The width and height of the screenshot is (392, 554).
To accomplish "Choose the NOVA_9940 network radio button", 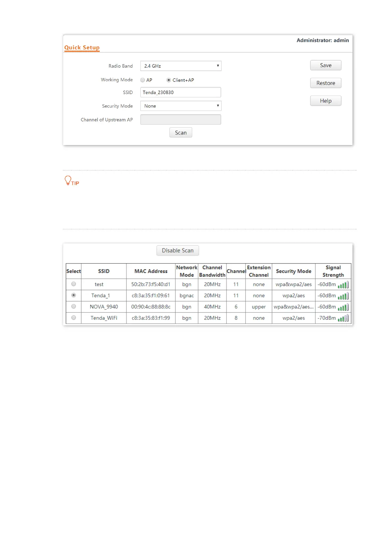I will tap(74, 306).
